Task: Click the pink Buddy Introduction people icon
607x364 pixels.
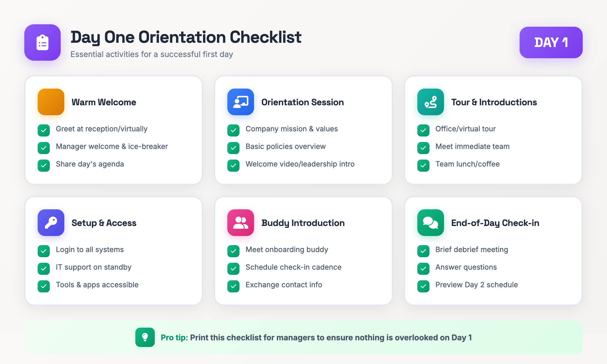Action: tap(241, 223)
